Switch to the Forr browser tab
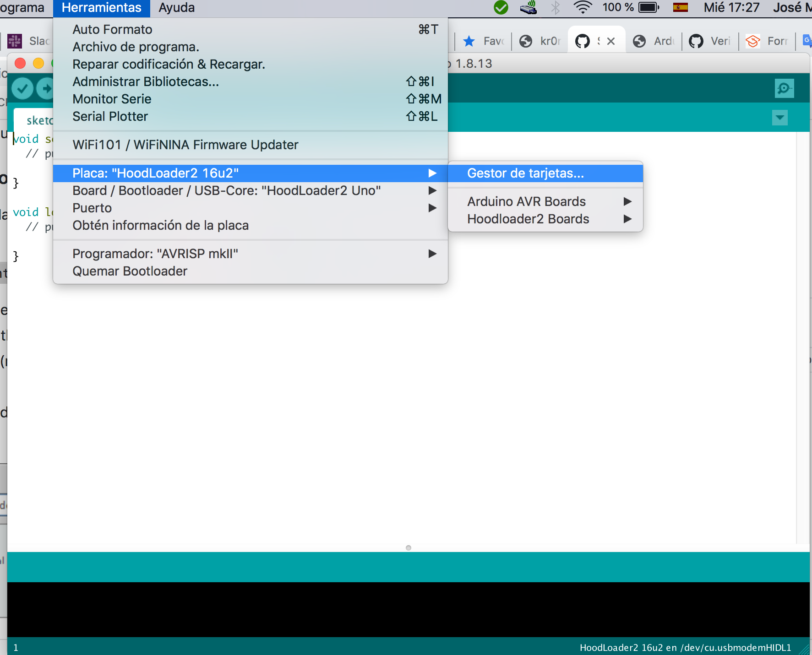Viewport: 812px width, 655px height. (x=767, y=41)
